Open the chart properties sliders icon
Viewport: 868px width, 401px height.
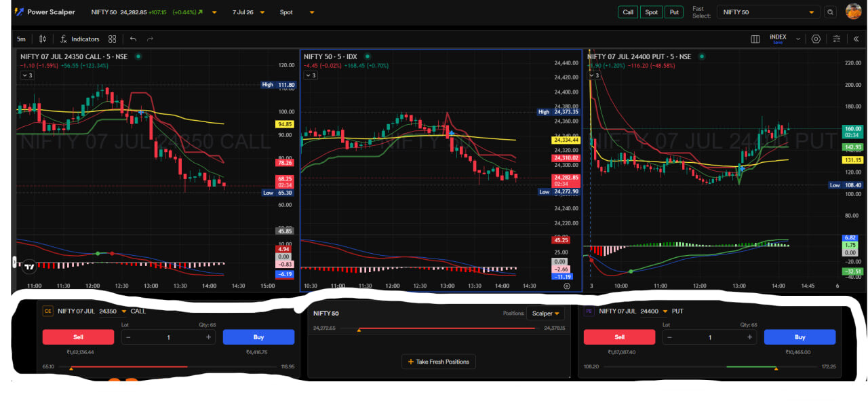pos(837,39)
